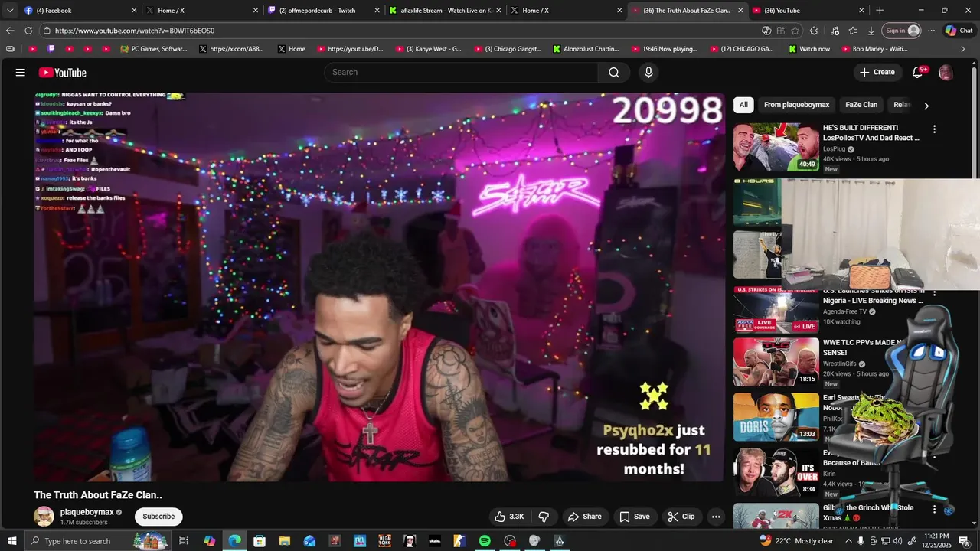Open Spotify from the taskbar

click(485, 541)
